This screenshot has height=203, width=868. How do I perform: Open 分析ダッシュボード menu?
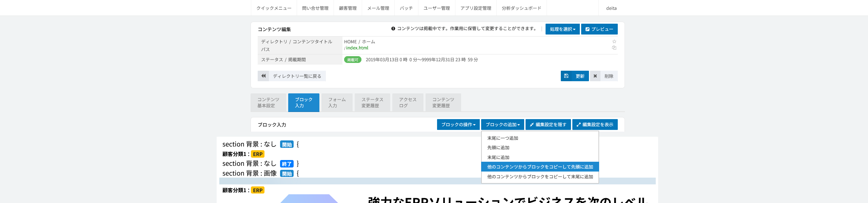[x=521, y=8]
